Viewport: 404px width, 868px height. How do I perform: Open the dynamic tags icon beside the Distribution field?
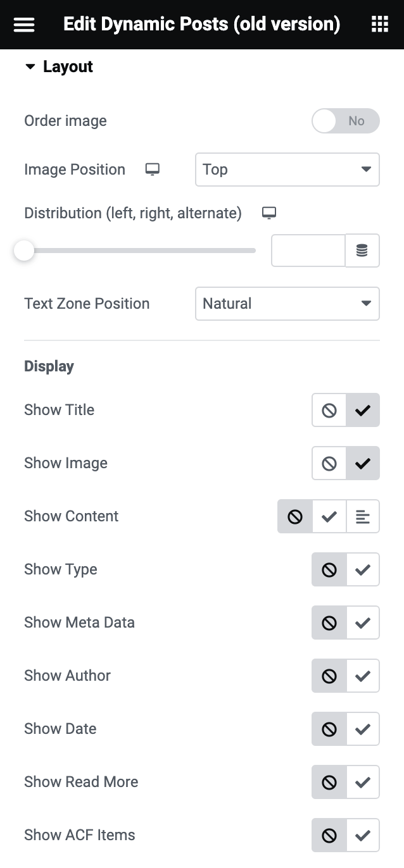click(x=362, y=251)
